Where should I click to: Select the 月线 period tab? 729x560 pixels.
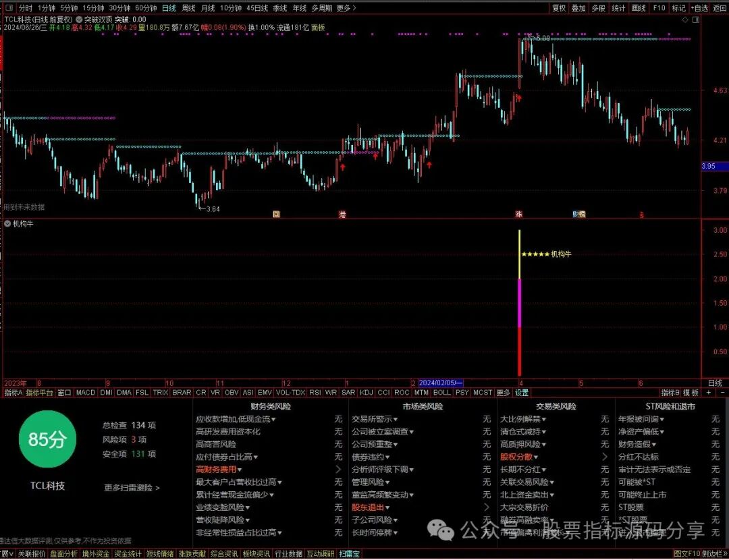tap(208, 8)
